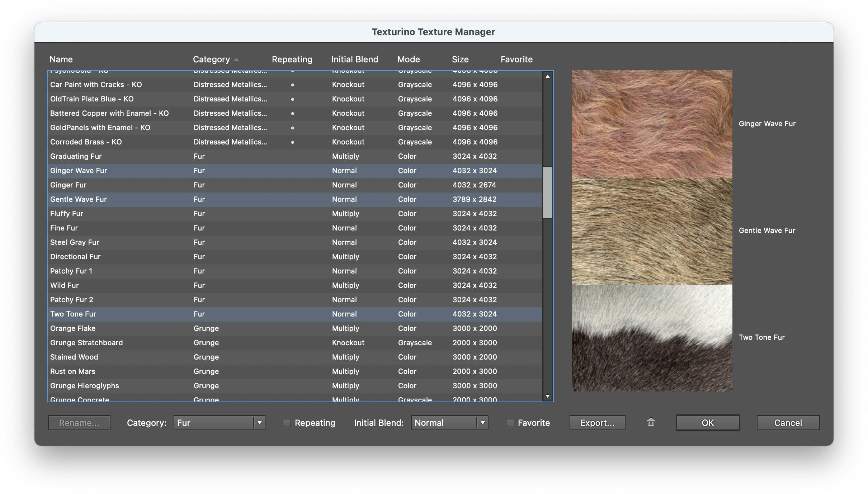Screen dimensions: 868x494
Task: Toggle repeating dot for Corroded Brass - KO
Action: (x=293, y=142)
